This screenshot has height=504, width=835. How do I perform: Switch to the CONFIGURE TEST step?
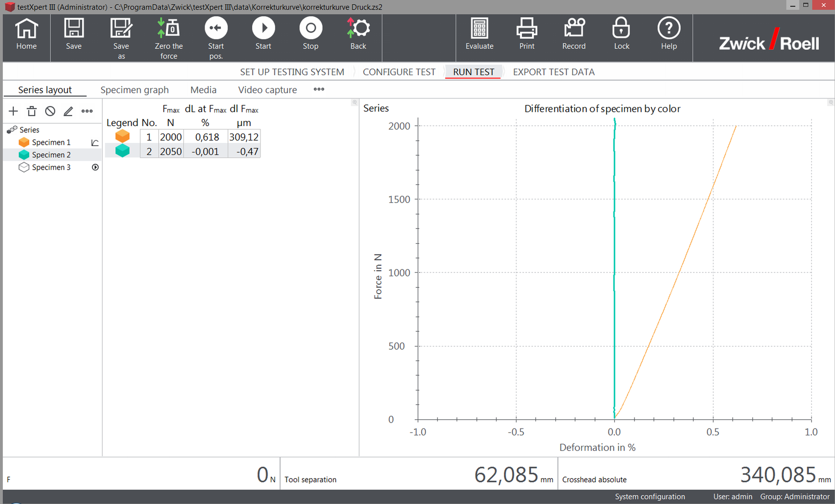tap(399, 72)
